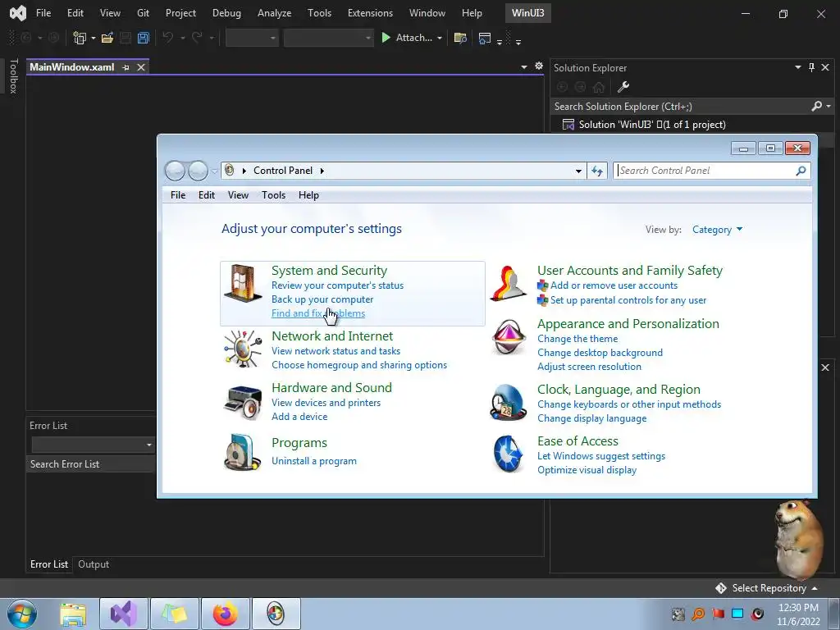Click the Find in Files toolbar icon
This screenshot has width=840, height=630.
(x=460, y=38)
